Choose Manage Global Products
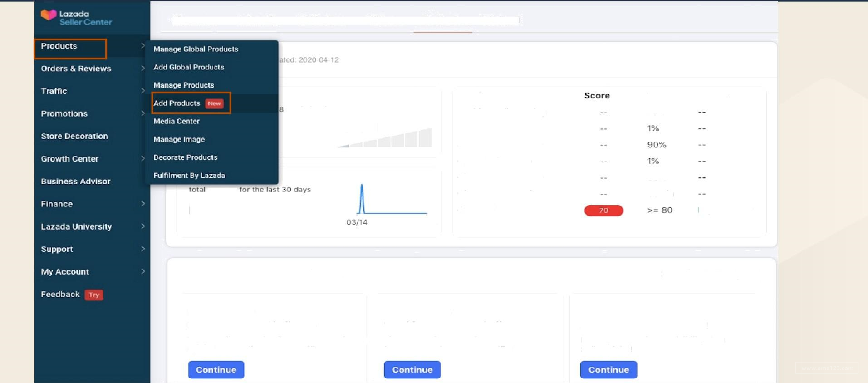Viewport: 868px width, 383px height. pos(196,49)
